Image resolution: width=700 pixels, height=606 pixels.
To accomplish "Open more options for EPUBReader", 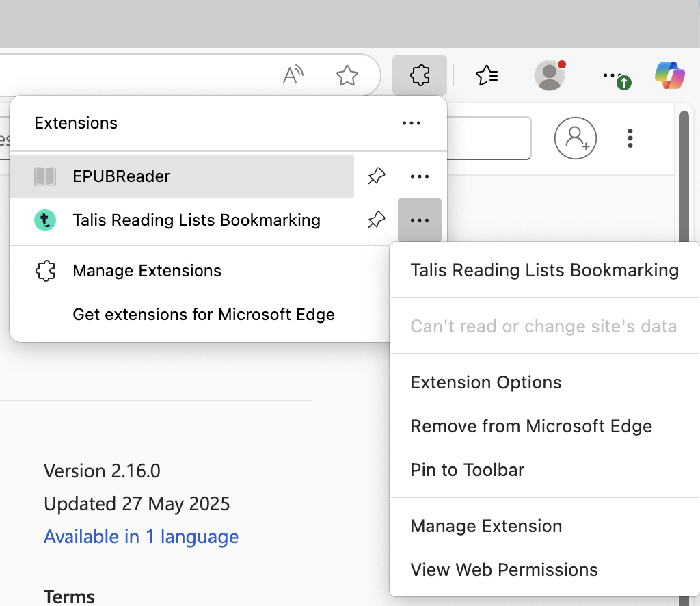I will point(420,176).
